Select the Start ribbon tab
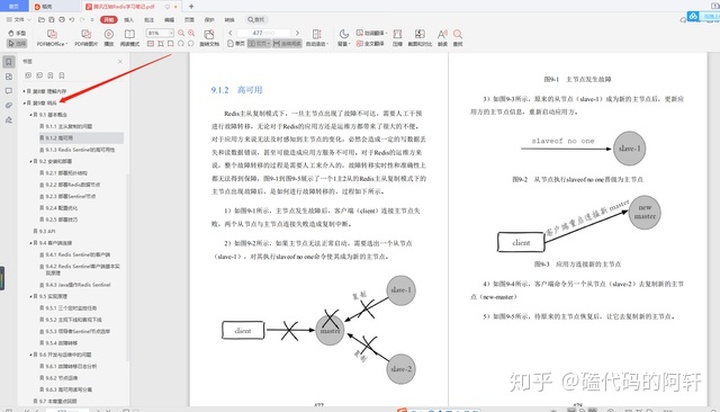 tap(109, 20)
